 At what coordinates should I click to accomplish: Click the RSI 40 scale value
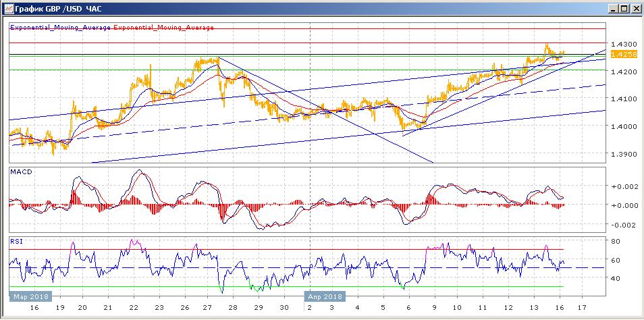(x=615, y=279)
